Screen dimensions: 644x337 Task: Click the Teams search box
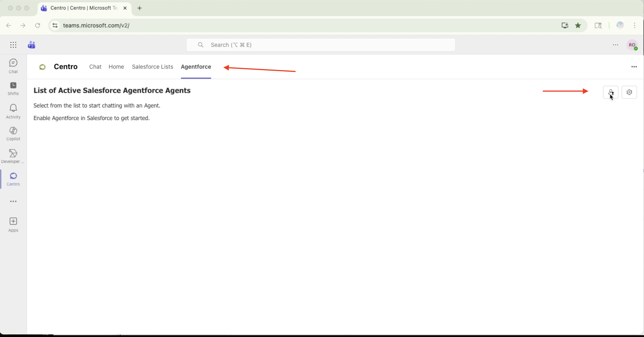click(x=320, y=45)
